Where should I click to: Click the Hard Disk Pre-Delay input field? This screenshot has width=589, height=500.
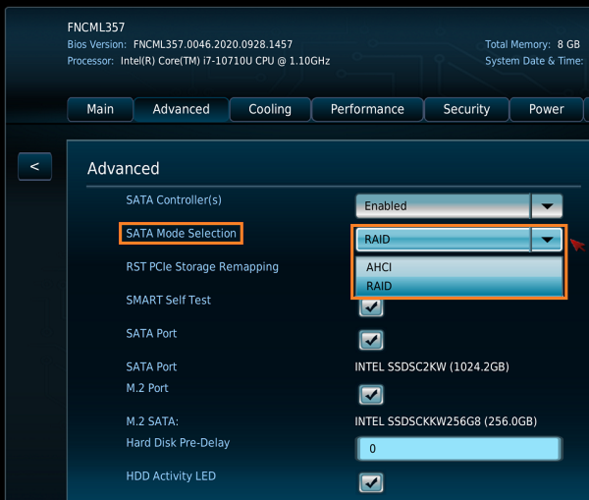coord(459,449)
